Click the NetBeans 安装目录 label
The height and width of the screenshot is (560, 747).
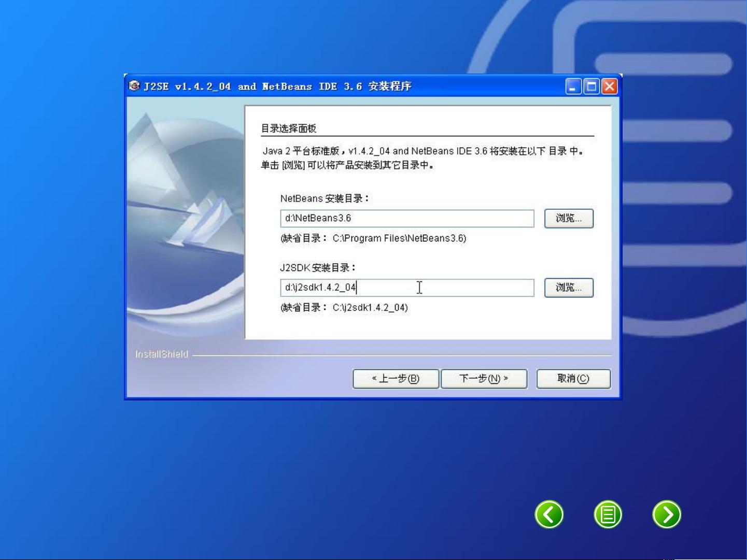(325, 198)
